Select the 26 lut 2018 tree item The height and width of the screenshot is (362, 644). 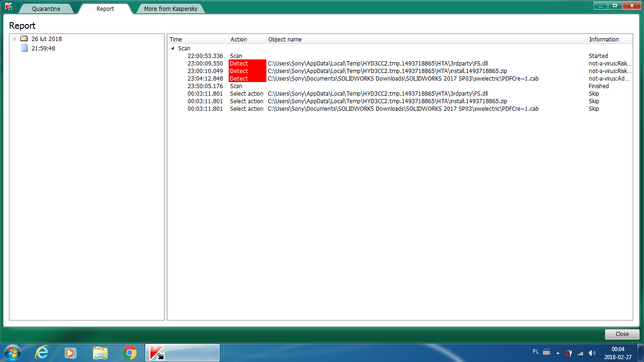point(47,39)
